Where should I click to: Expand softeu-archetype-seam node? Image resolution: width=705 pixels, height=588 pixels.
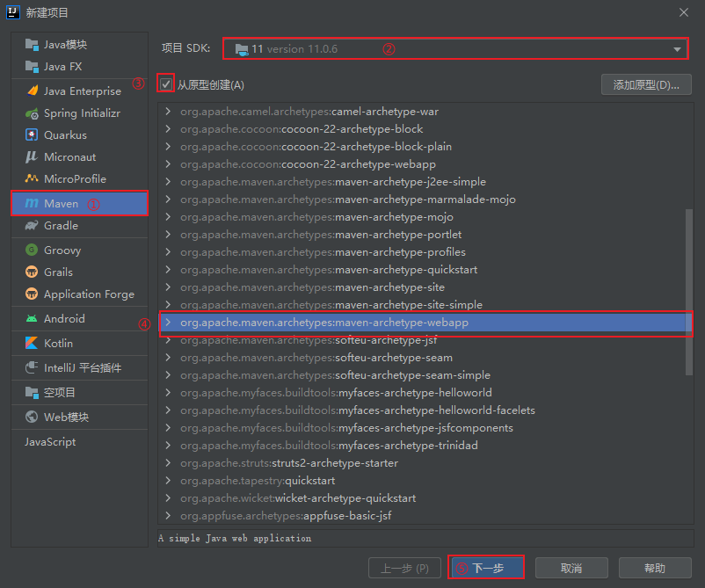168,357
